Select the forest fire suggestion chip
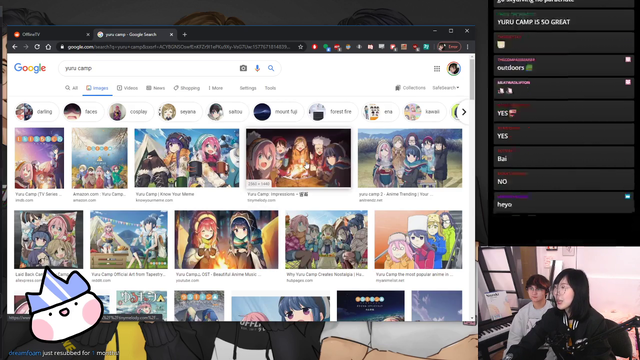 pos(333,112)
